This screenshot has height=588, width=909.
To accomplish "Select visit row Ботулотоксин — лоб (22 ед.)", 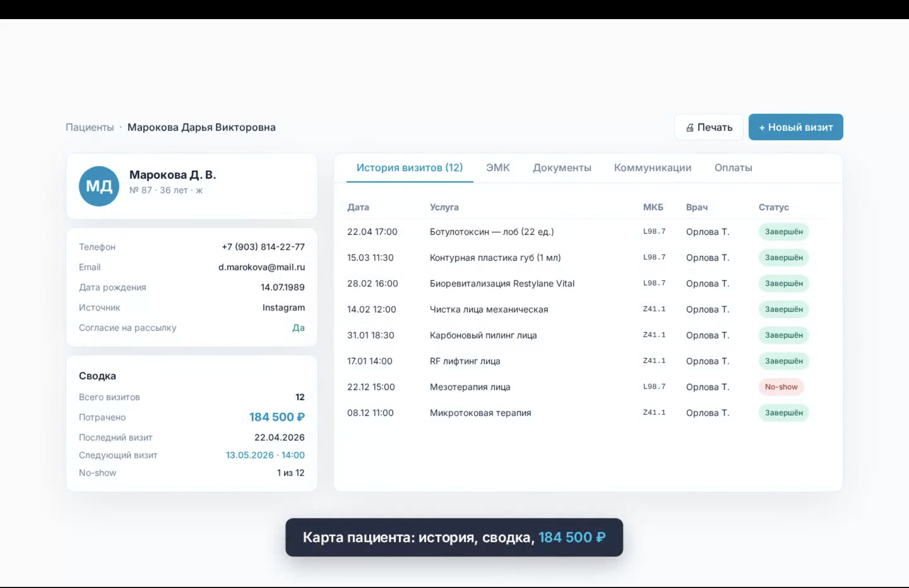I will [587, 232].
